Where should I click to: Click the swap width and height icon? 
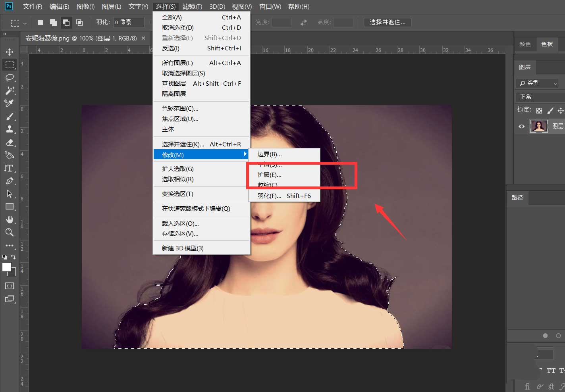point(304,23)
